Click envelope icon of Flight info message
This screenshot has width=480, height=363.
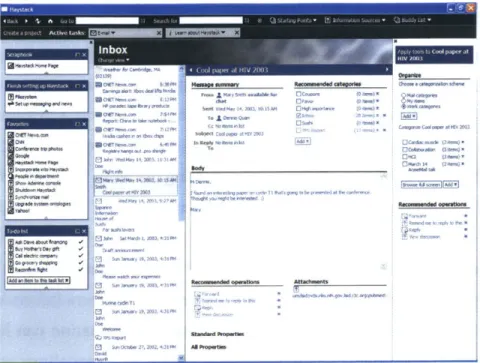tap(99, 160)
